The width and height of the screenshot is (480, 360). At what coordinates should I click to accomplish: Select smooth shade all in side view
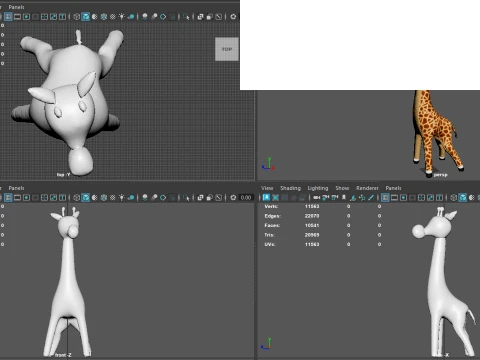463,198
